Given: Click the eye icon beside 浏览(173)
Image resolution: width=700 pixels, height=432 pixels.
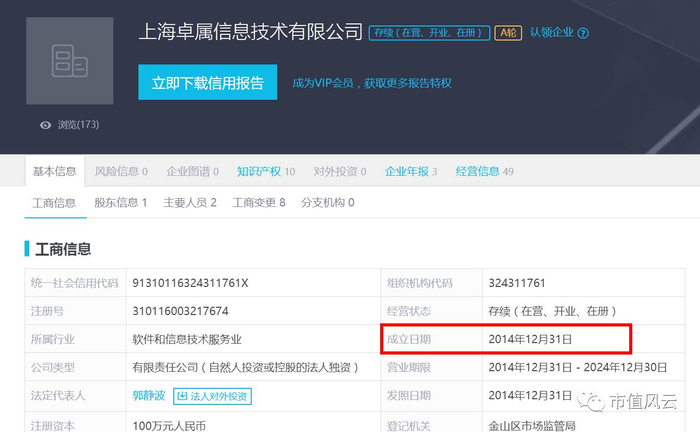Looking at the screenshot, I should (x=46, y=125).
